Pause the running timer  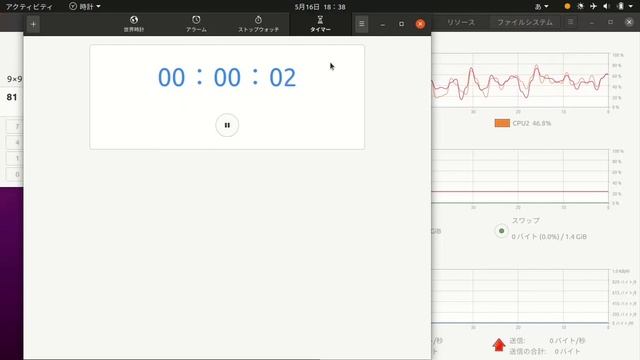click(x=227, y=125)
